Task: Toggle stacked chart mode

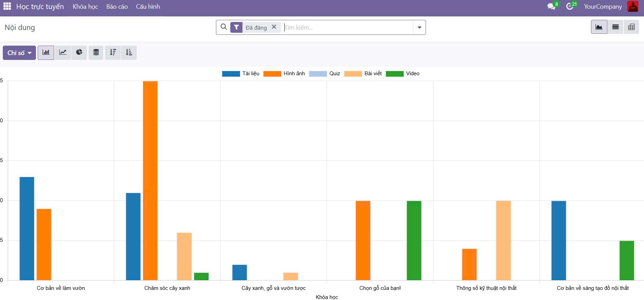Action: (x=96, y=53)
